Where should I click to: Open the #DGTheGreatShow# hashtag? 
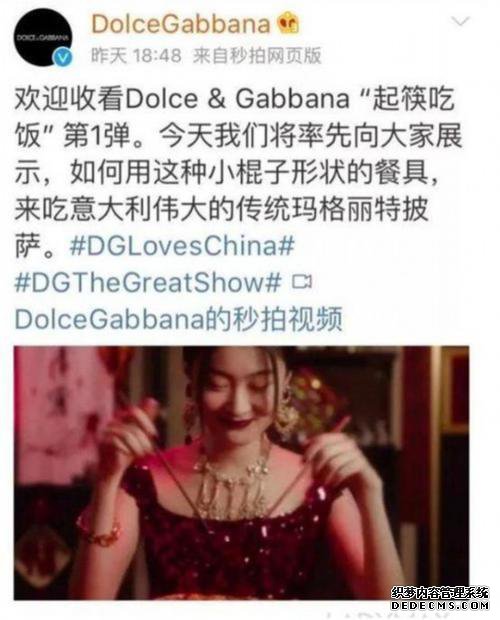click(x=148, y=282)
